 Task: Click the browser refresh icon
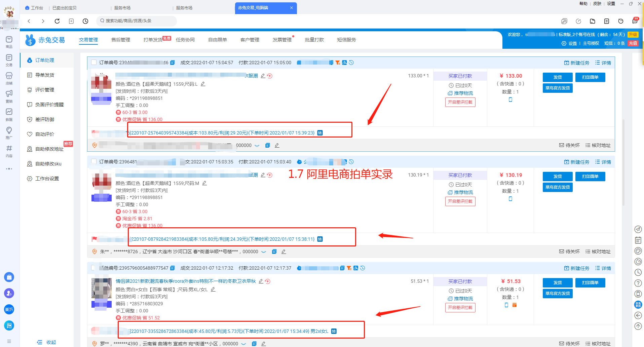[57, 21]
